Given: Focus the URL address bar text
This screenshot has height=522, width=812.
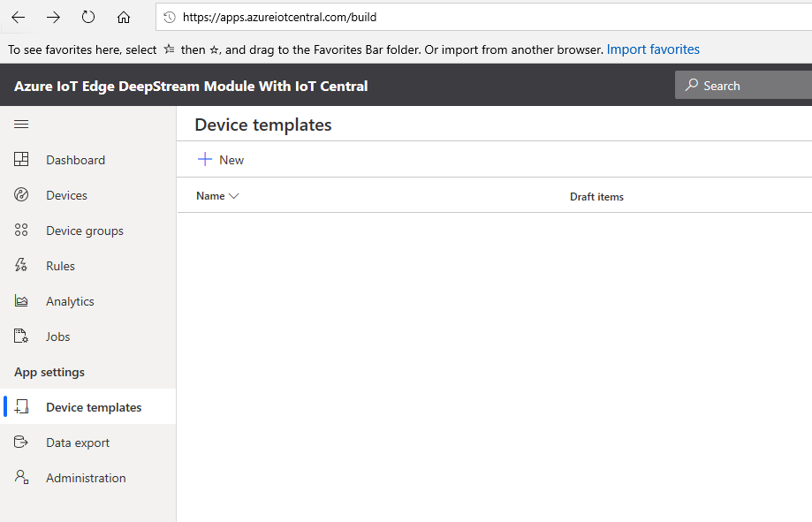Looking at the screenshot, I should point(279,17).
